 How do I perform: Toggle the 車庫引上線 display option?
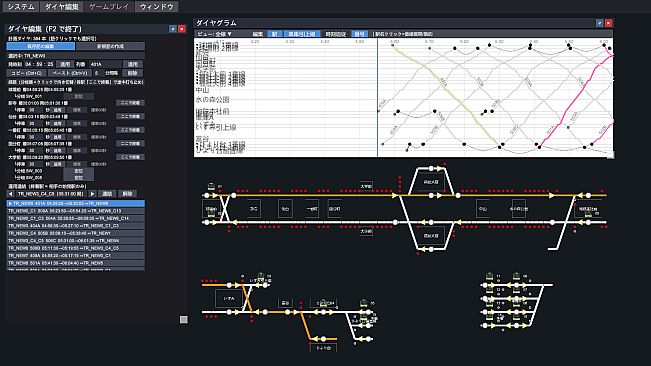(302, 34)
